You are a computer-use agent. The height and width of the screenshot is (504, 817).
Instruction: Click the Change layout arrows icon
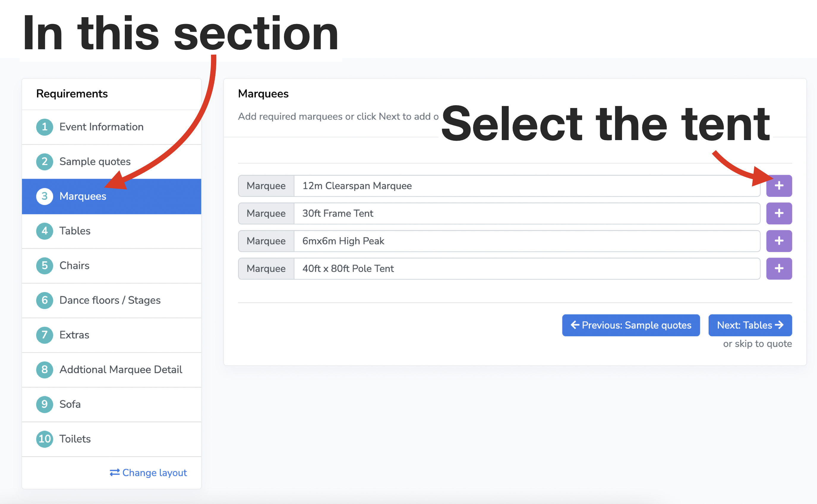coord(115,473)
